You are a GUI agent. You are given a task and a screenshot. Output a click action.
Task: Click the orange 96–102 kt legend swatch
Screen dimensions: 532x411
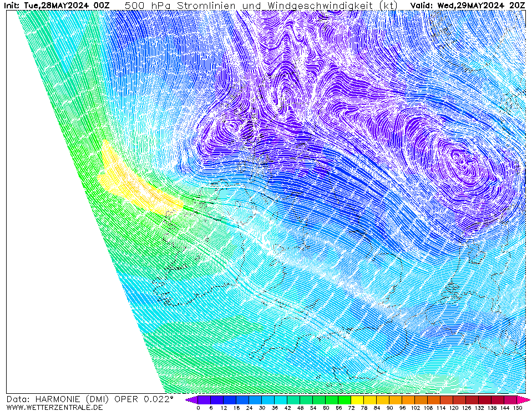tap(409, 400)
